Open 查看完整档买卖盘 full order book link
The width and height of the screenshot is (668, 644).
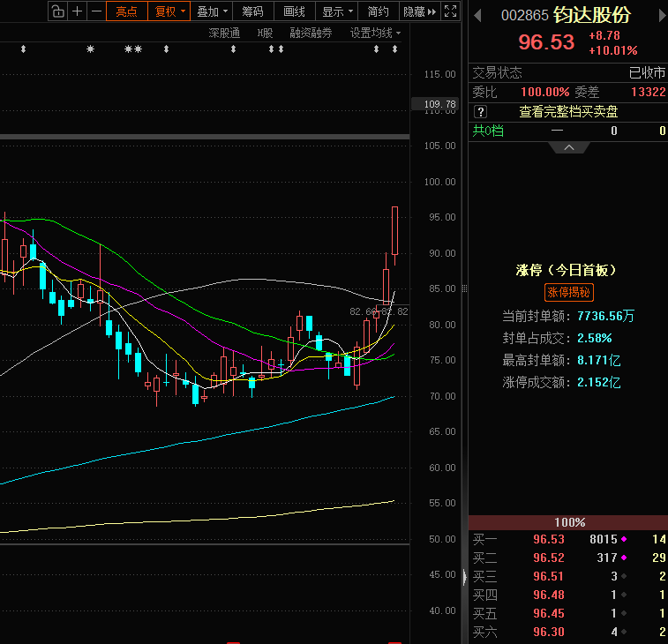568,111
